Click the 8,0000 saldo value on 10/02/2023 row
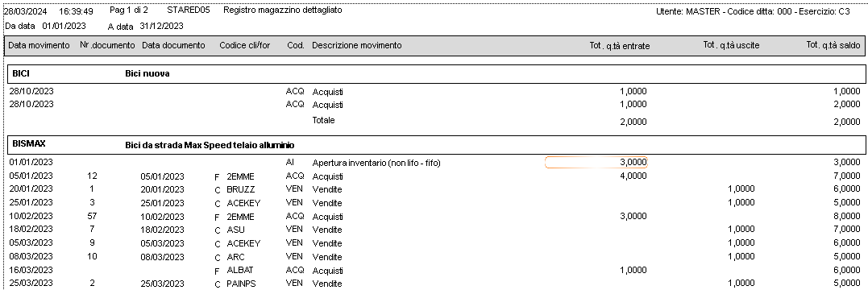Viewport: 868px width, 290px height. coord(846,217)
